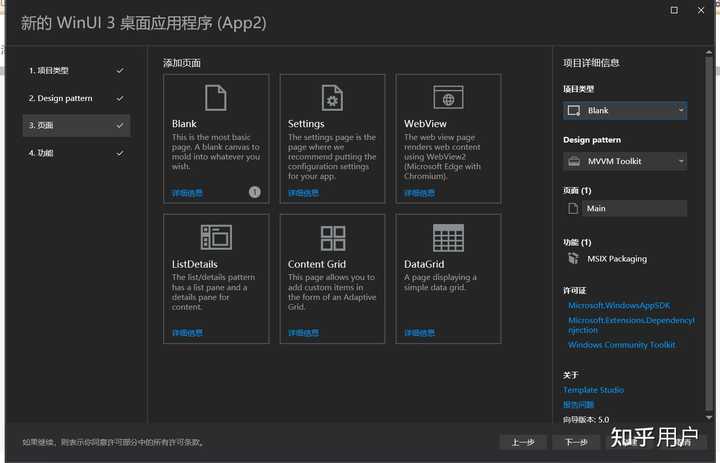Screen dimensions: 720x463
Task: Click the Blank page template icon
Action: pos(216,97)
